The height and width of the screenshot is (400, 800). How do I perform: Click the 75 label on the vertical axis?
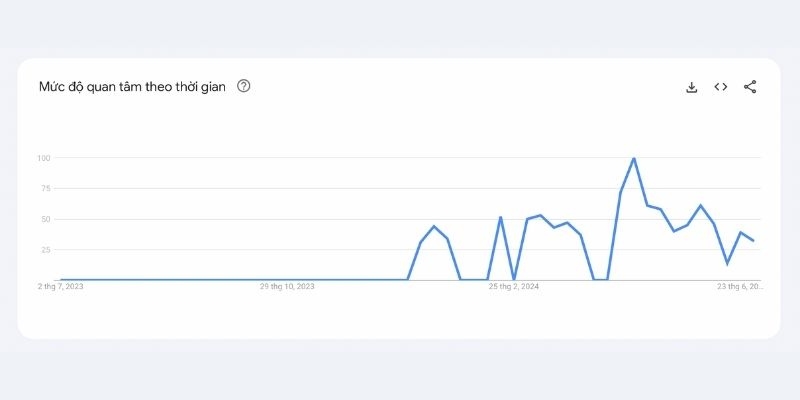pyautogui.click(x=46, y=188)
